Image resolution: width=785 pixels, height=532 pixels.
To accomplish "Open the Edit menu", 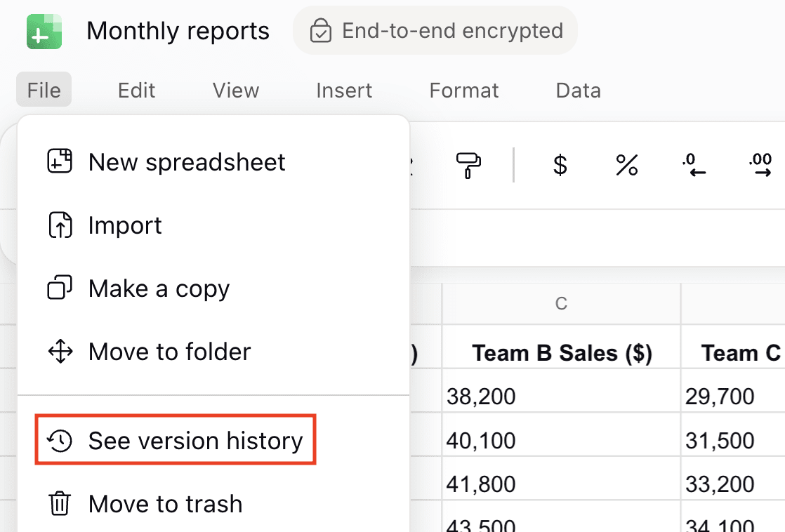I will tap(136, 90).
